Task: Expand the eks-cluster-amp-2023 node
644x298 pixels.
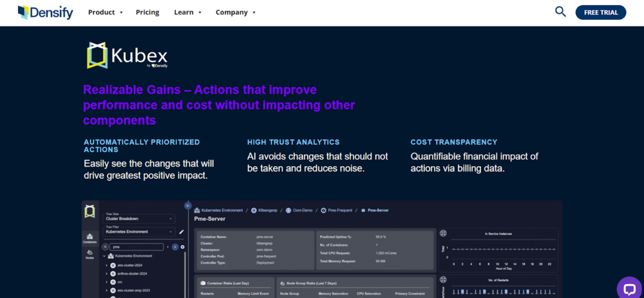Action: pos(107,290)
